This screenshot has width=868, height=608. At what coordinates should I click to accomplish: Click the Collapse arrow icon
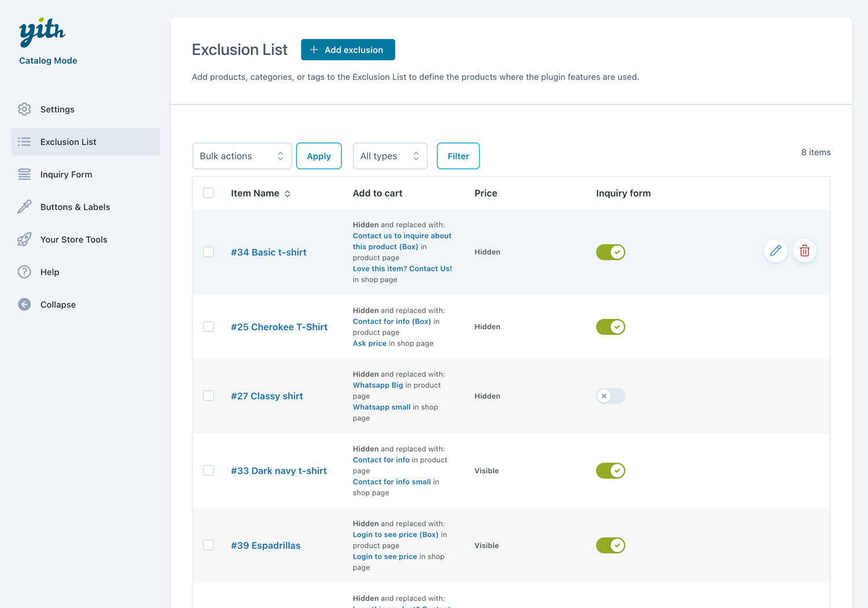(x=24, y=305)
